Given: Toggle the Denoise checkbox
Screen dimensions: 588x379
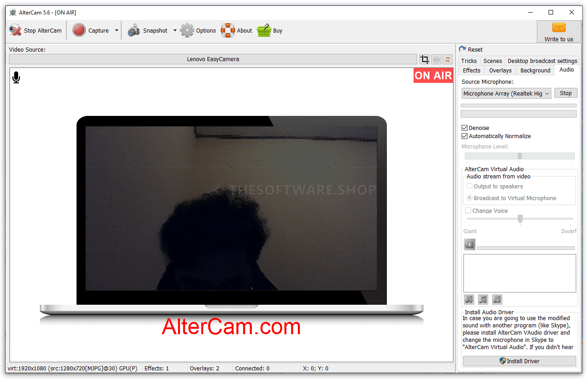Looking at the screenshot, I should pyautogui.click(x=464, y=128).
